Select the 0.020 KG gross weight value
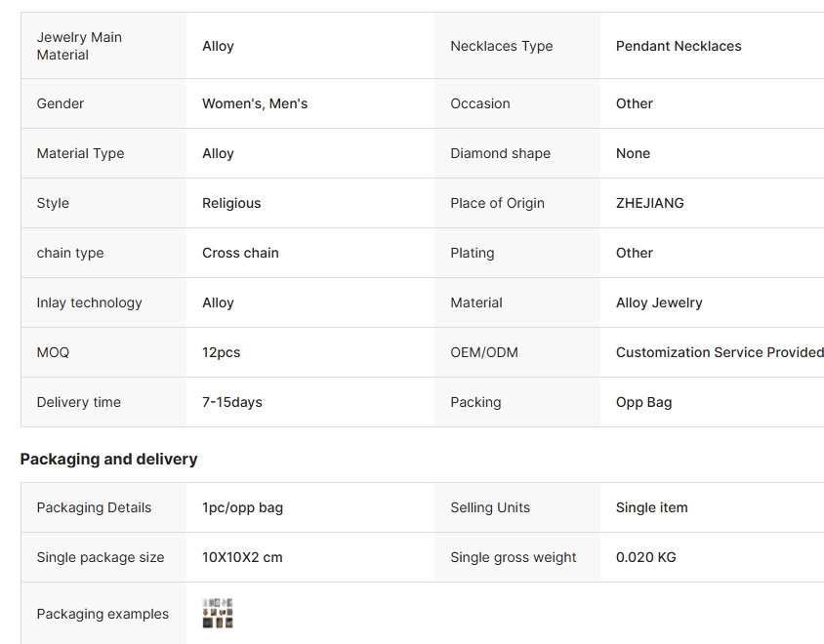This screenshot has width=824, height=644. 645,557
